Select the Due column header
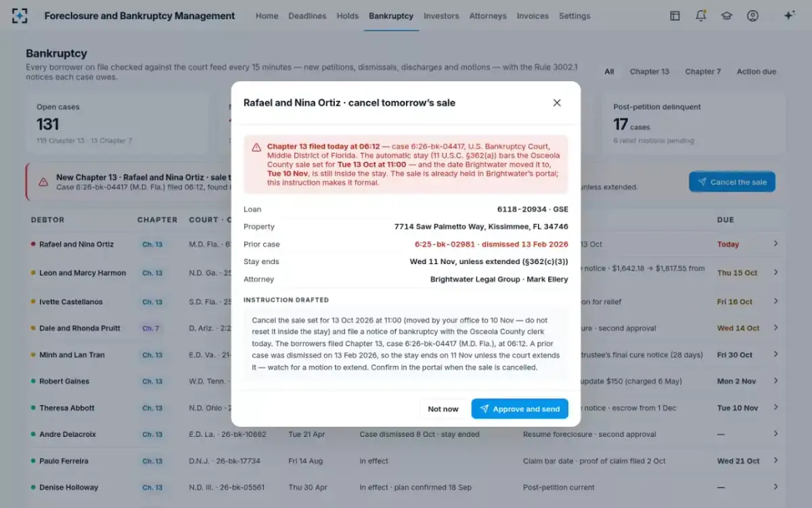The height and width of the screenshot is (508, 812). tap(725, 220)
